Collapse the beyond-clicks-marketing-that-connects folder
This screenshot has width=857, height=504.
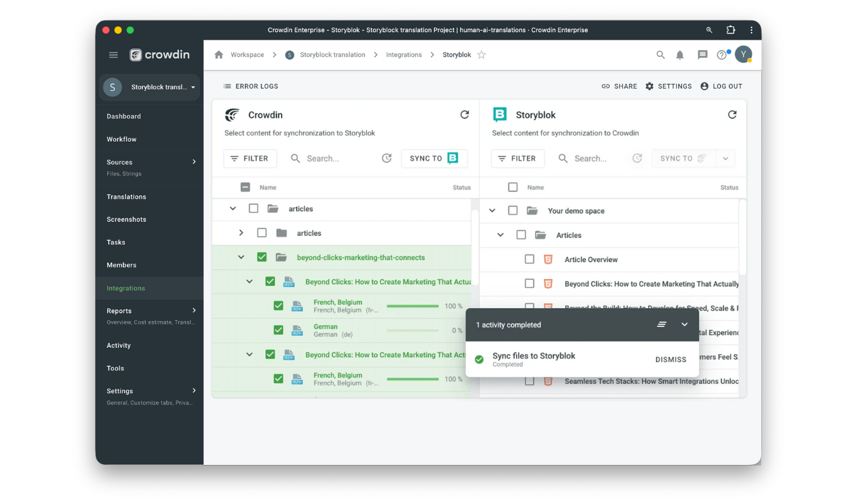(x=241, y=257)
